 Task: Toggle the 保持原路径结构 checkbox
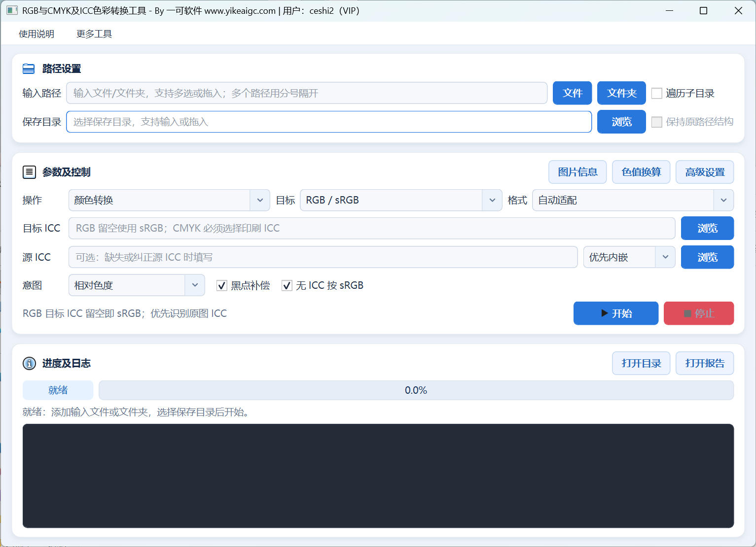coord(657,122)
